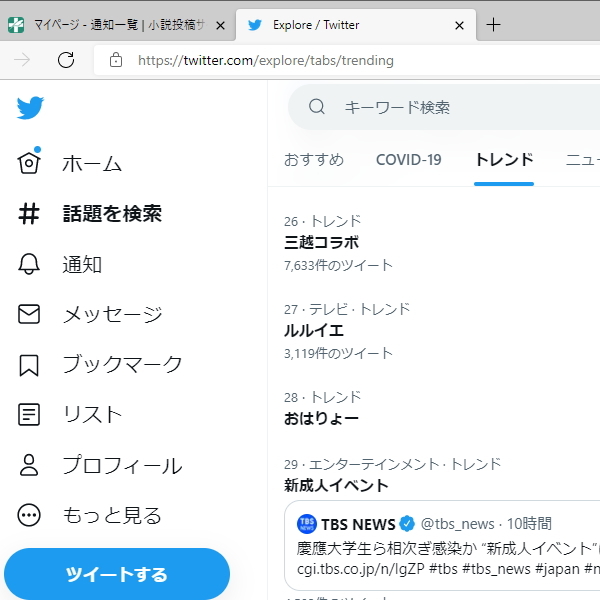Click the verified badge beside TBS NEWS
The image size is (600, 600).
tap(407, 524)
